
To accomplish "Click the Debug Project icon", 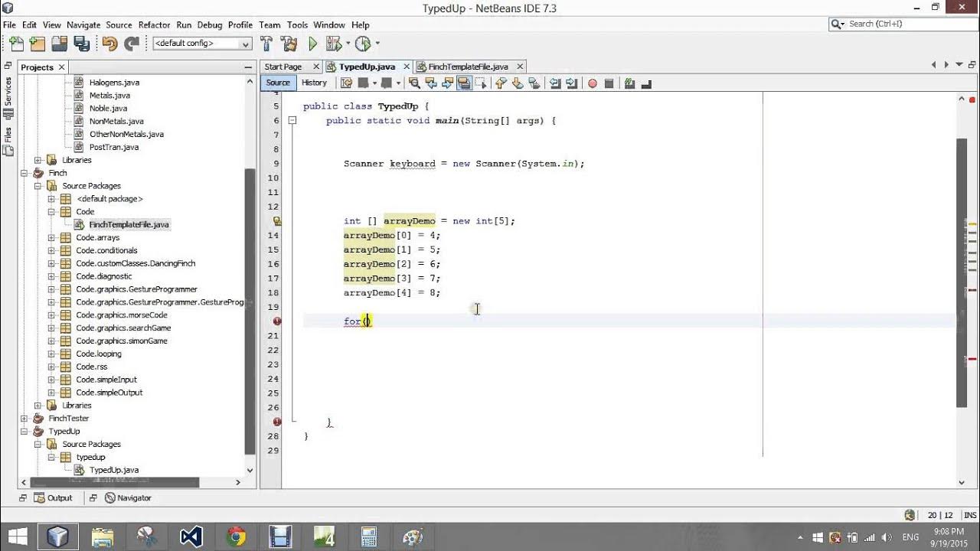I will click(335, 44).
